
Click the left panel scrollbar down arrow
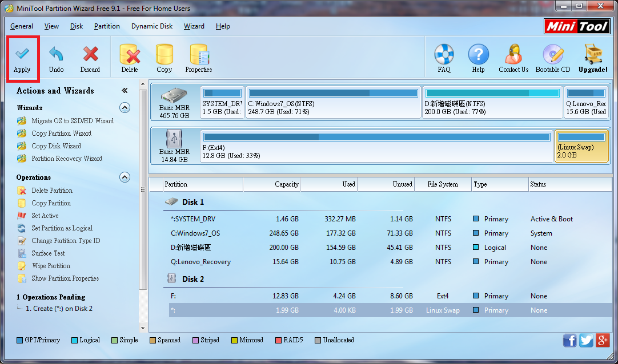click(143, 327)
